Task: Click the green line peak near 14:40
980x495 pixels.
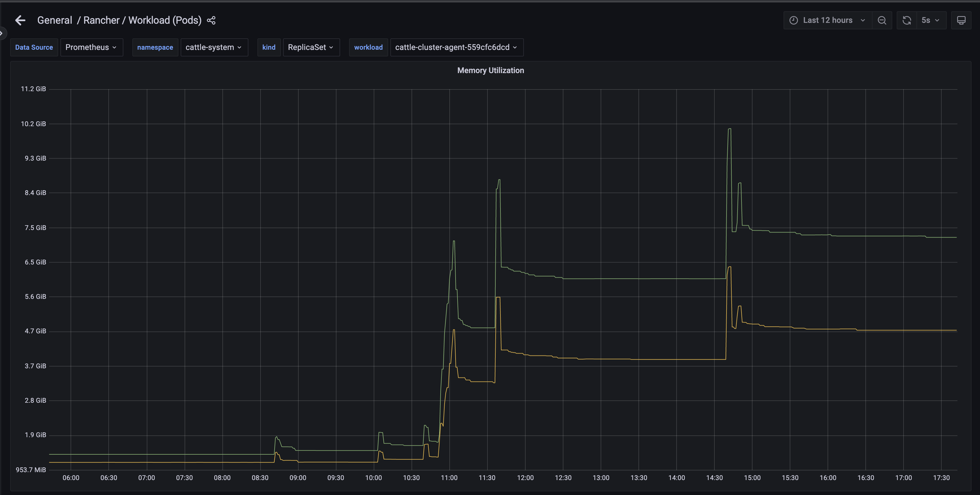Action: (x=729, y=129)
